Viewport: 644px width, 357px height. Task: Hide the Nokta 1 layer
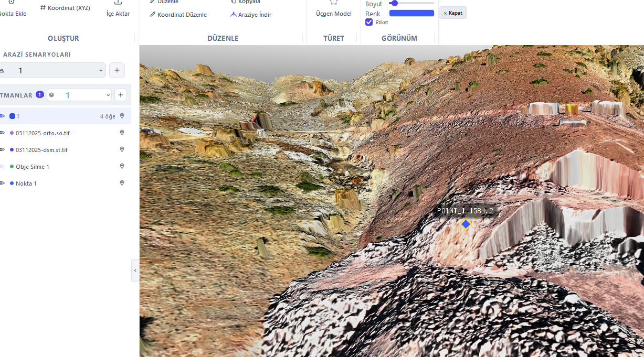[x=2, y=183]
